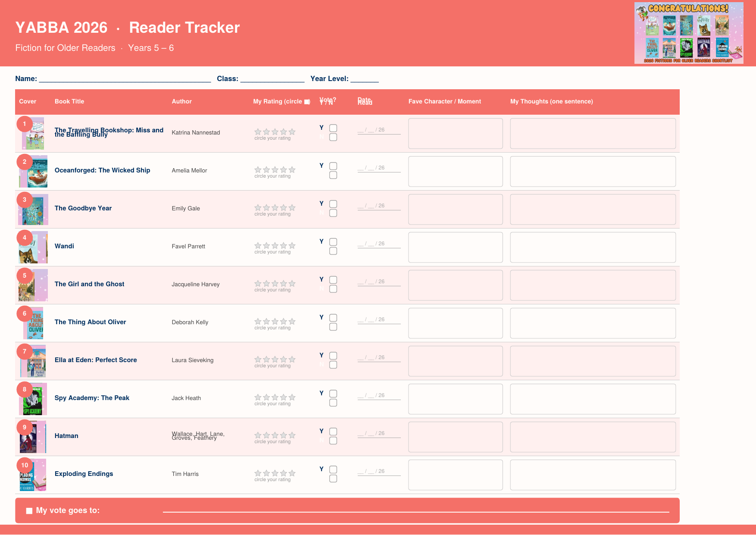Give Ella at Eden: Perfect Score five stars
This screenshot has height=535, width=756.
[292, 360]
